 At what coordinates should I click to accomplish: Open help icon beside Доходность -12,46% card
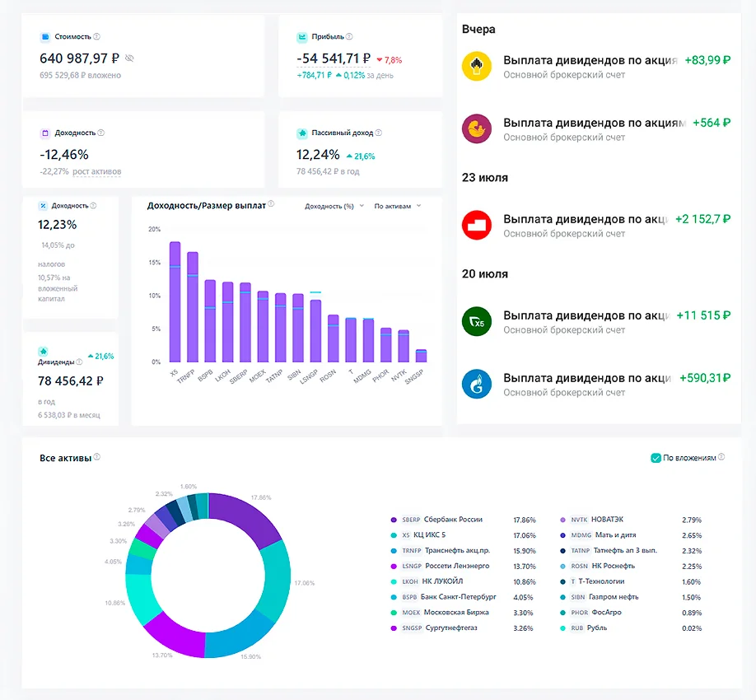pyautogui.click(x=100, y=133)
